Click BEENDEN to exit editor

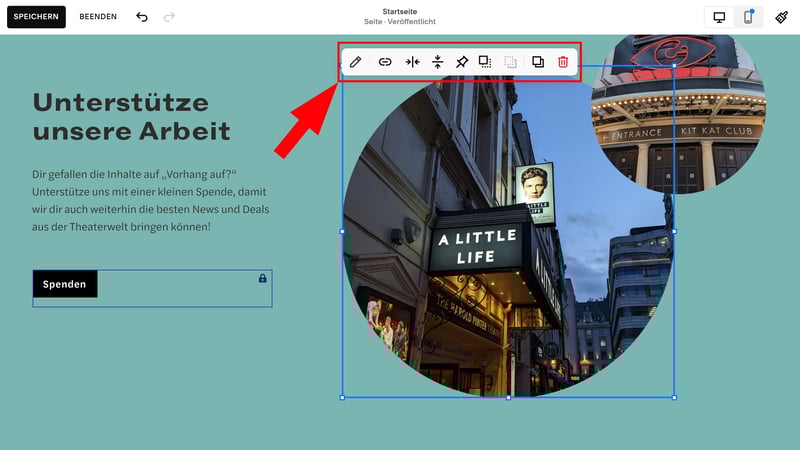tap(98, 17)
